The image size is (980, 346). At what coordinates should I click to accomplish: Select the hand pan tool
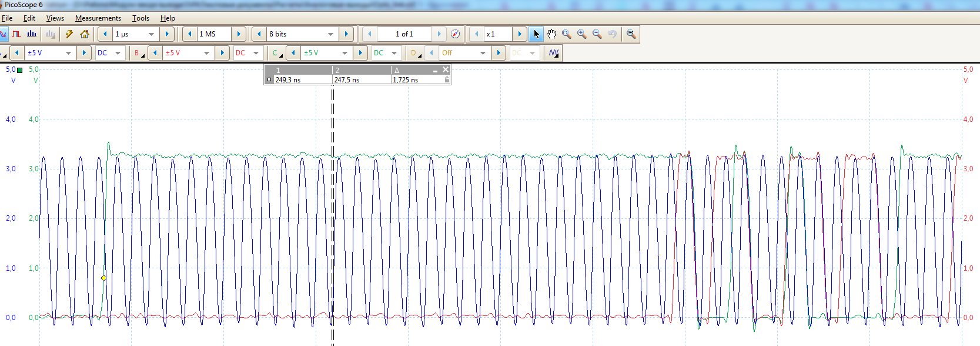551,34
